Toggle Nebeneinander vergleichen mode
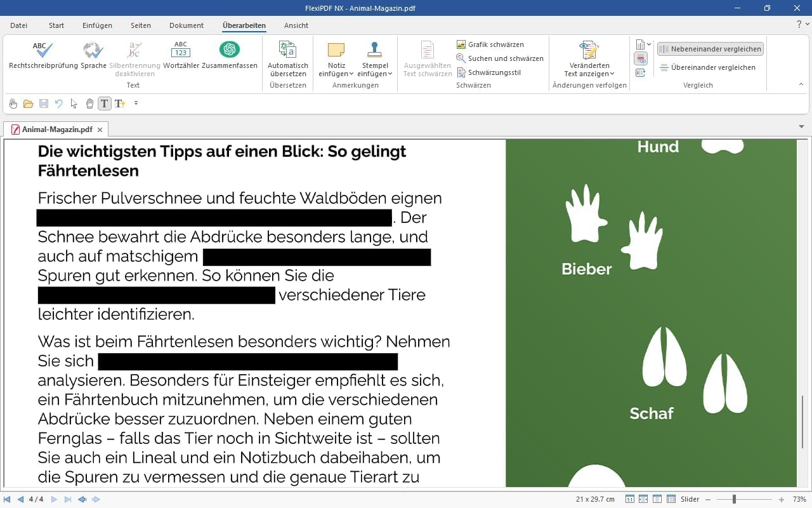Screen dimensions: 812x508 (x=710, y=49)
